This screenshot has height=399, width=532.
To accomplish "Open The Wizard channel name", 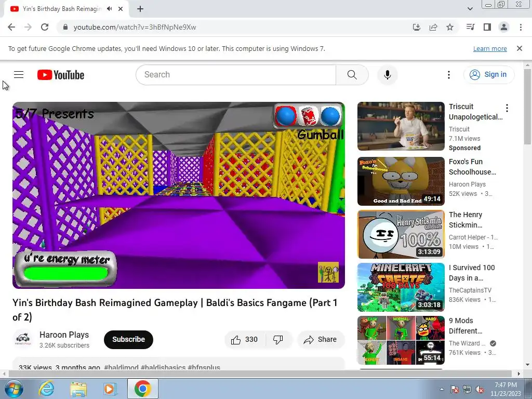I will tap(467, 343).
